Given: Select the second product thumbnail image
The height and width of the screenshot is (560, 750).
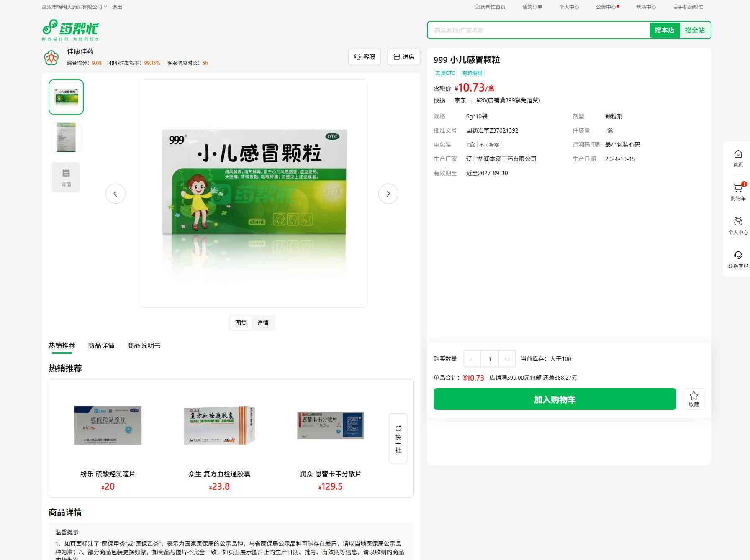Looking at the screenshot, I should click(66, 137).
